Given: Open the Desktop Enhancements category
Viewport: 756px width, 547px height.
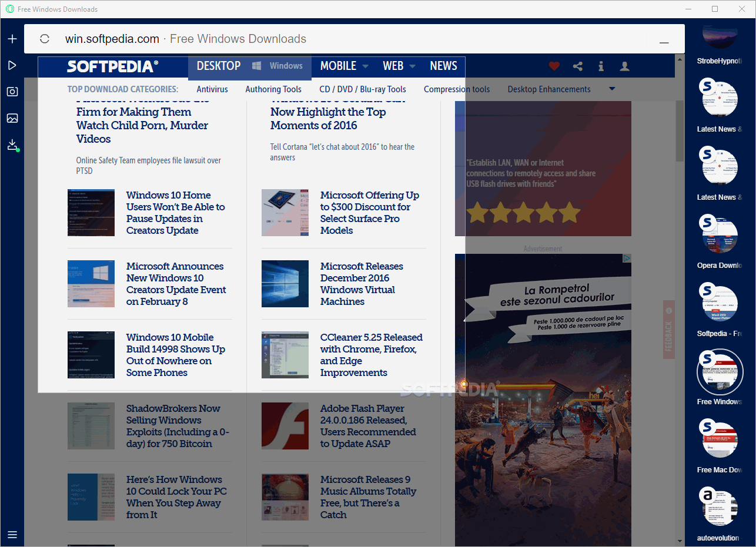Looking at the screenshot, I should click(x=549, y=89).
